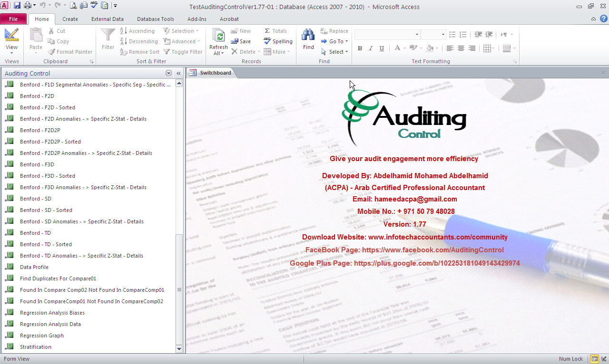
Task: Open the Regression Graph item icon
Action: [10, 335]
